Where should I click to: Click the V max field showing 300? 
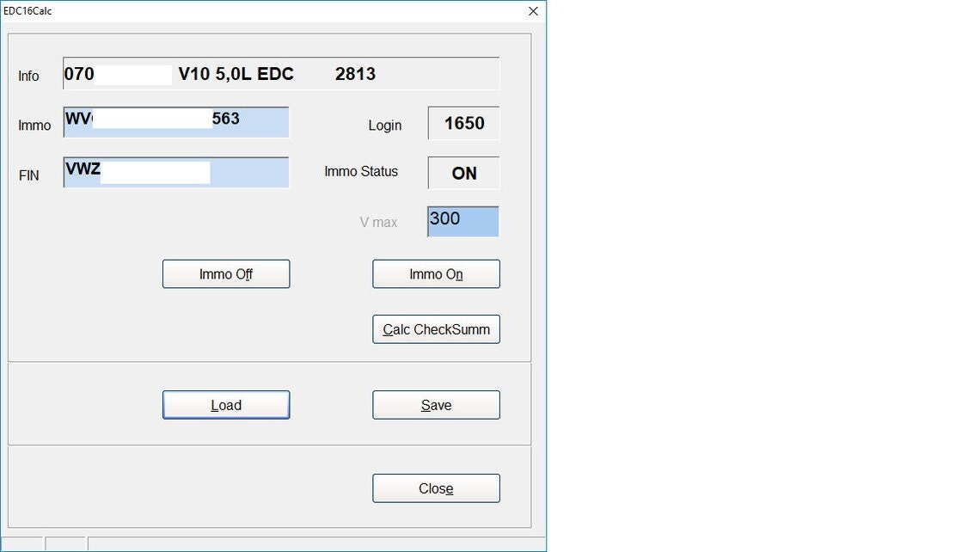point(462,221)
